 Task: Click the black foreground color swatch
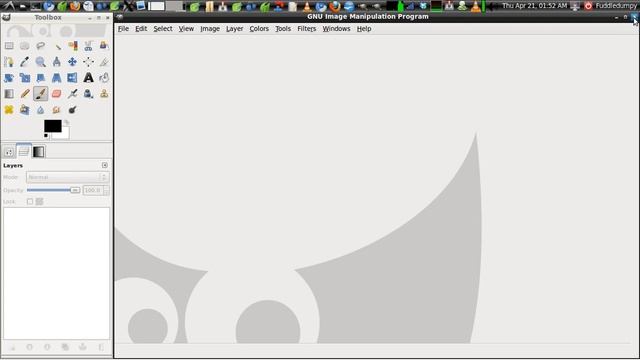pos(53,126)
